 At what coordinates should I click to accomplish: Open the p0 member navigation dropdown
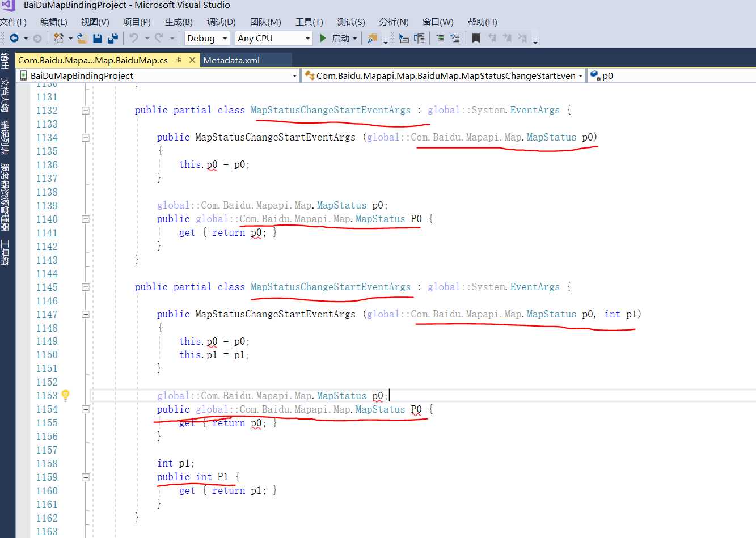coord(672,75)
